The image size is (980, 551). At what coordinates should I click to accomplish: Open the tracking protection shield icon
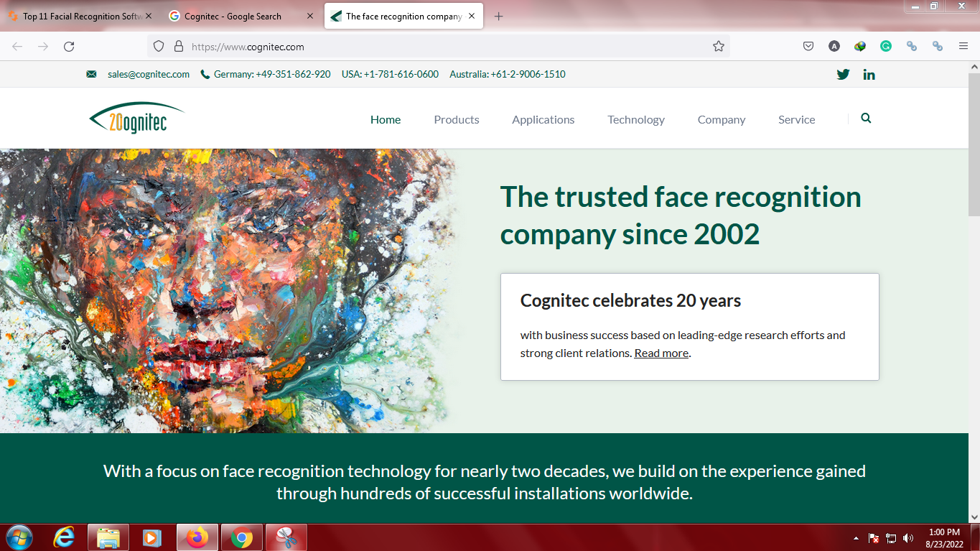[x=159, y=46]
